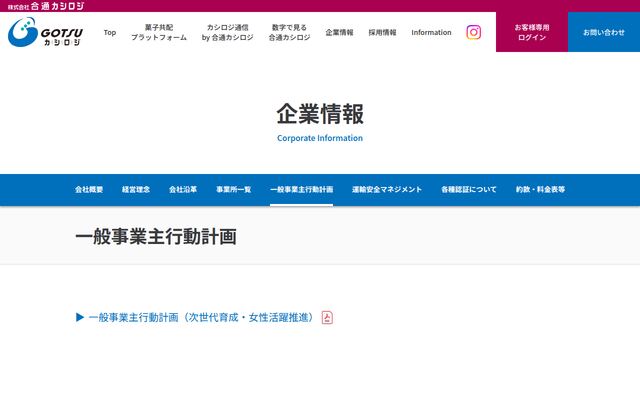640x400 pixels.
Task: Select 採用情報 in top navigation
Action: coord(382,32)
